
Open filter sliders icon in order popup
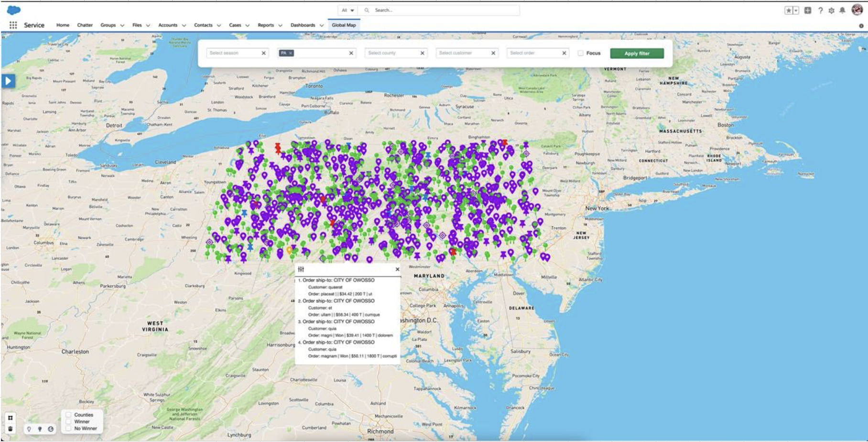(x=301, y=269)
